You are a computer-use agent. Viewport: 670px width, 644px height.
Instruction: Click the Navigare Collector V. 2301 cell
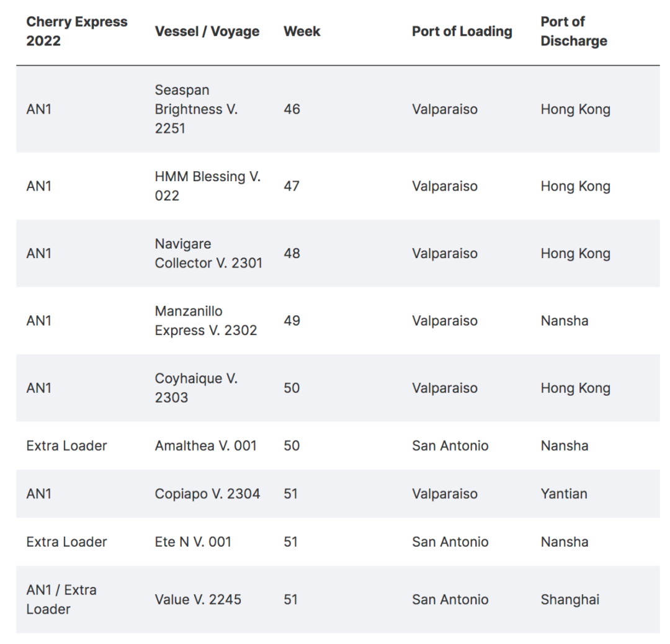click(x=208, y=253)
